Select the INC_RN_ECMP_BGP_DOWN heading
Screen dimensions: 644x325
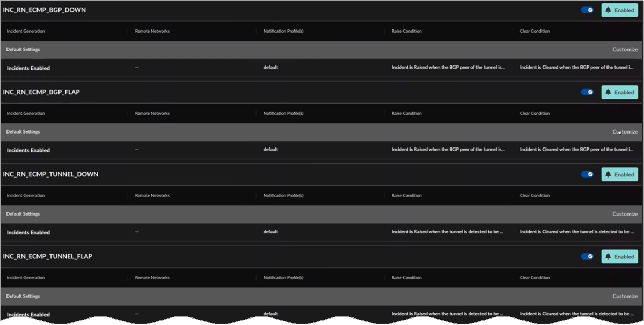[45, 10]
